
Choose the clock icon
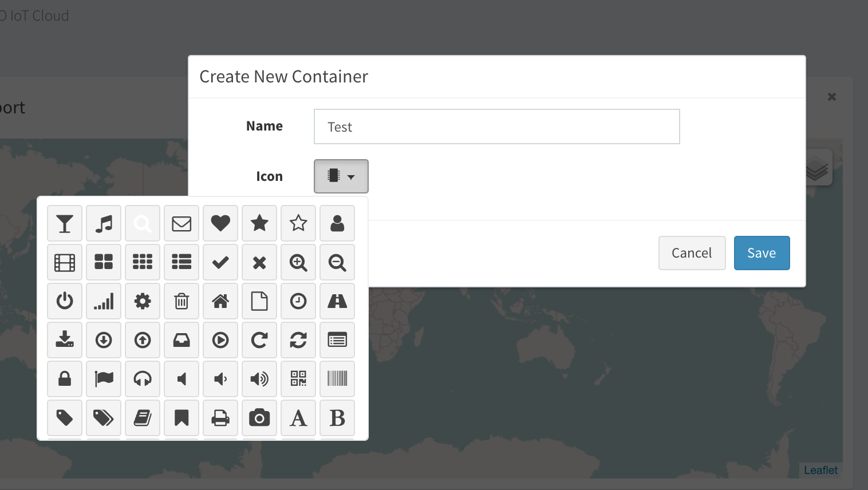coord(298,301)
